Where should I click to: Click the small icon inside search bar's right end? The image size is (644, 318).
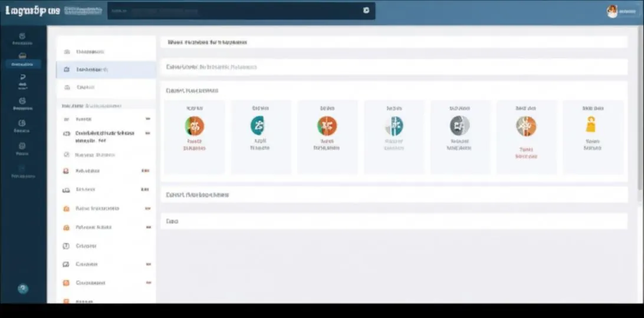(x=366, y=11)
